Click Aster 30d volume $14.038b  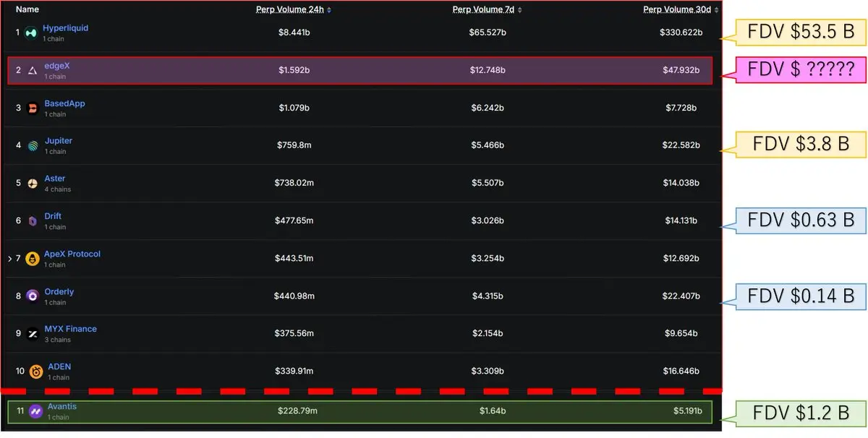[x=681, y=184]
